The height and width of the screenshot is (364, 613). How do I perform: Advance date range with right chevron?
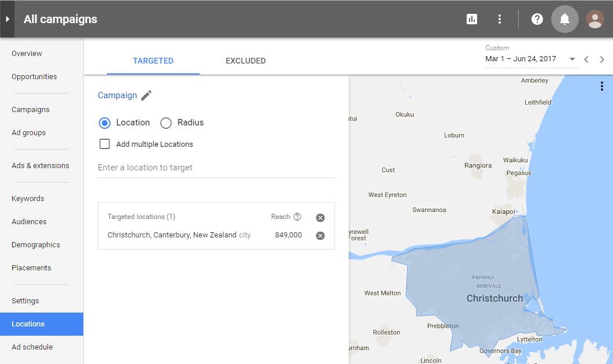(x=602, y=58)
